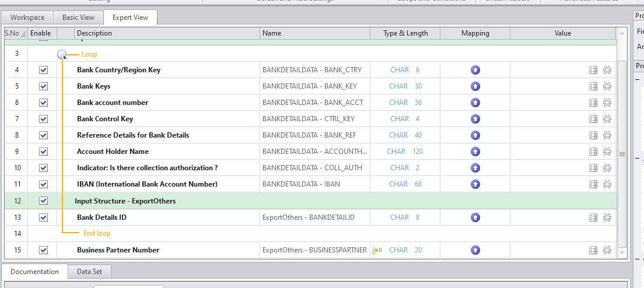
Task: Open value list icon for IBAN row
Action: tap(593, 184)
